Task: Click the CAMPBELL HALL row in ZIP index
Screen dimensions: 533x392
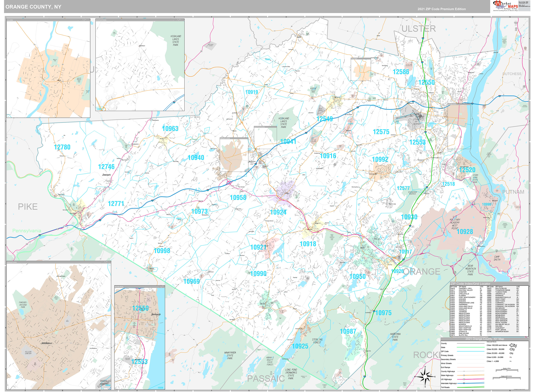Action: click(466, 288)
